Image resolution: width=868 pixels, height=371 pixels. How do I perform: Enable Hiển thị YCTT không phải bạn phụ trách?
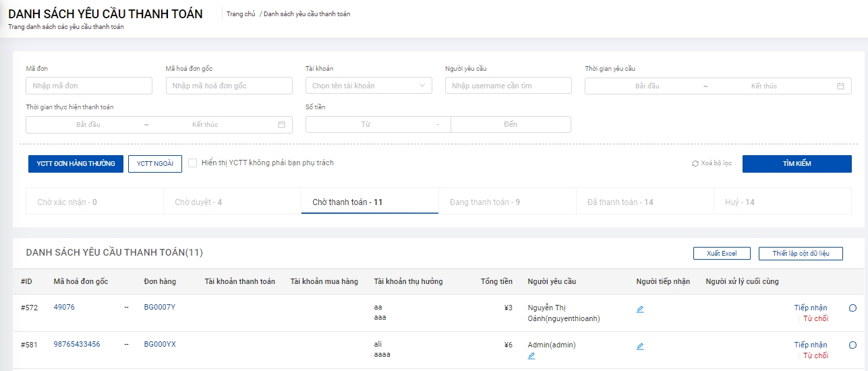coord(193,163)
